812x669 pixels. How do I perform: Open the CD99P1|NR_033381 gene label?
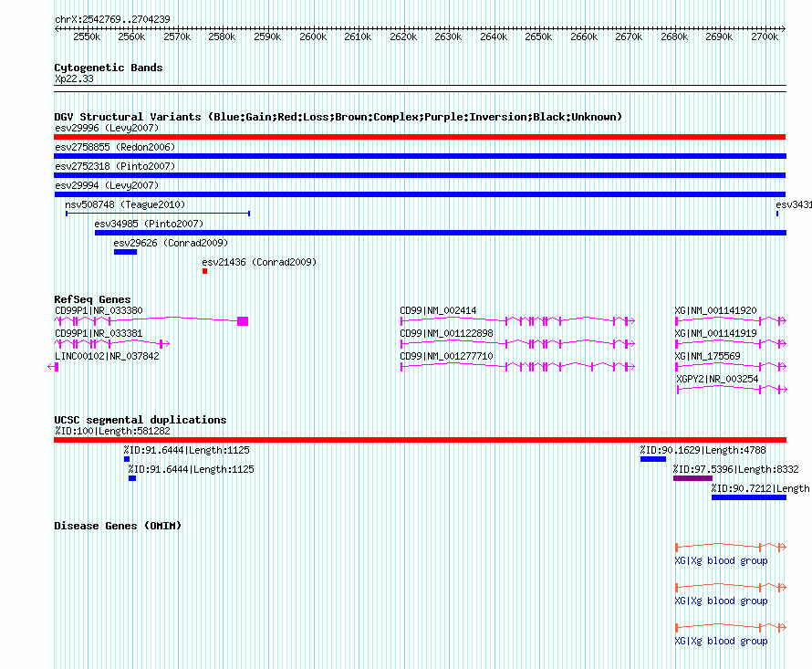(99, 333)
